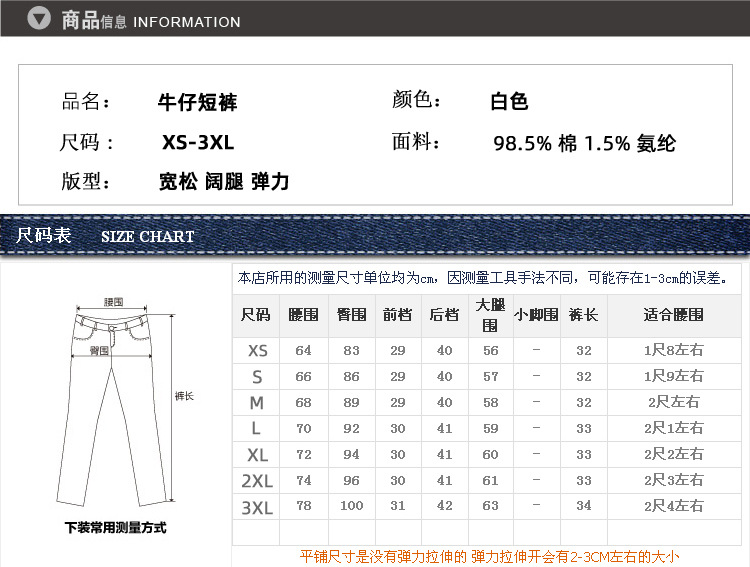The height and width of the screenshot is (567, 750).
Task: Click the 后档 column header
Action: (444, 315)
